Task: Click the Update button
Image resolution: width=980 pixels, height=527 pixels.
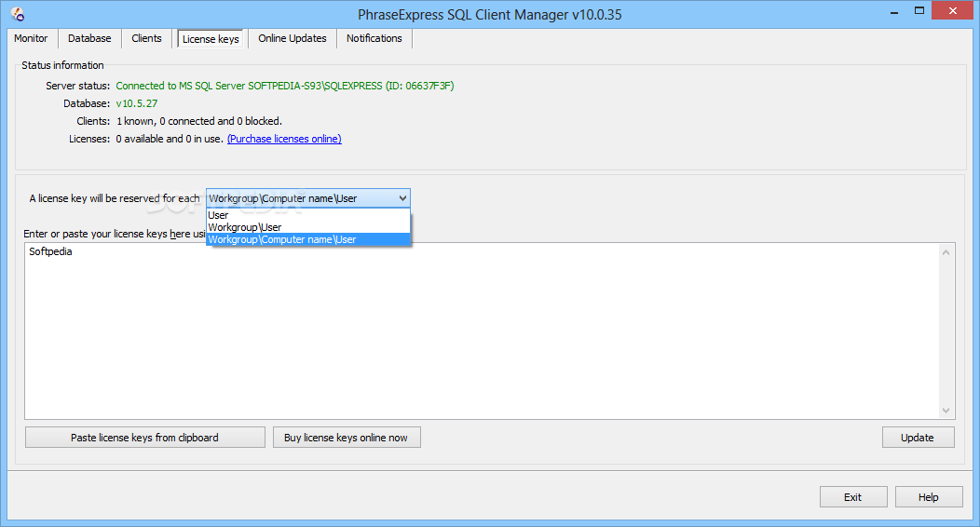Action: click(x=919, y=438)
